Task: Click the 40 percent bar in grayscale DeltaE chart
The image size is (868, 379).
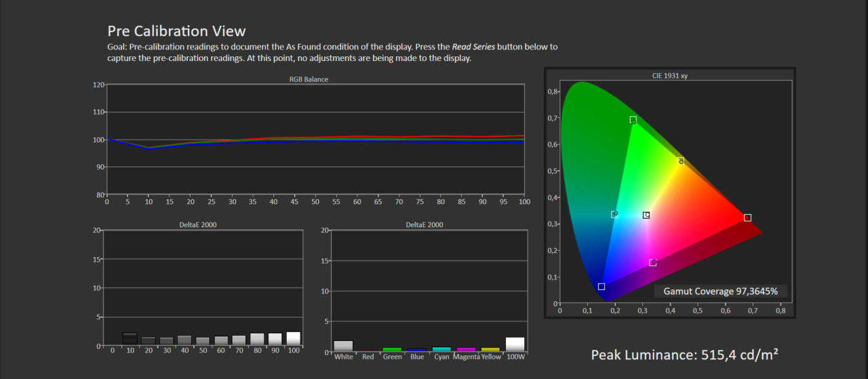Action: pos(184,340)
